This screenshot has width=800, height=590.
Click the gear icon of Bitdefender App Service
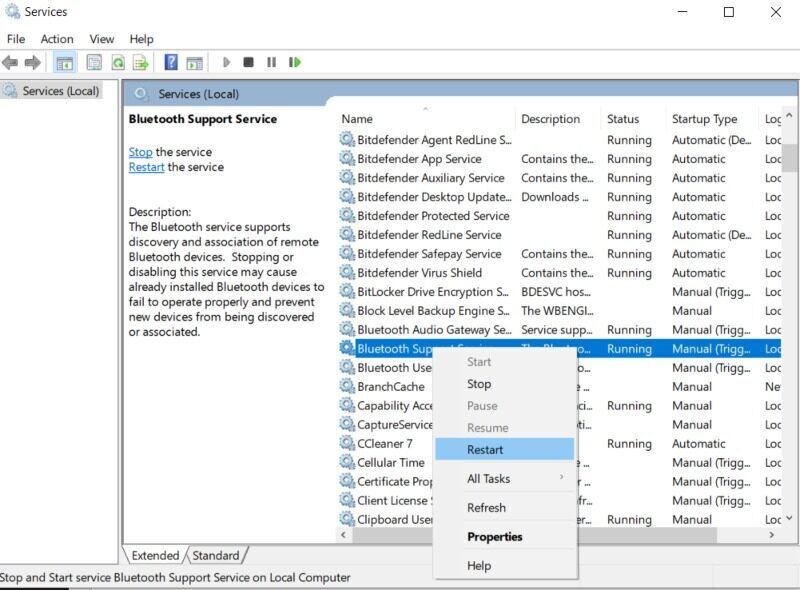pyautogui.click(x=347, y=158)
